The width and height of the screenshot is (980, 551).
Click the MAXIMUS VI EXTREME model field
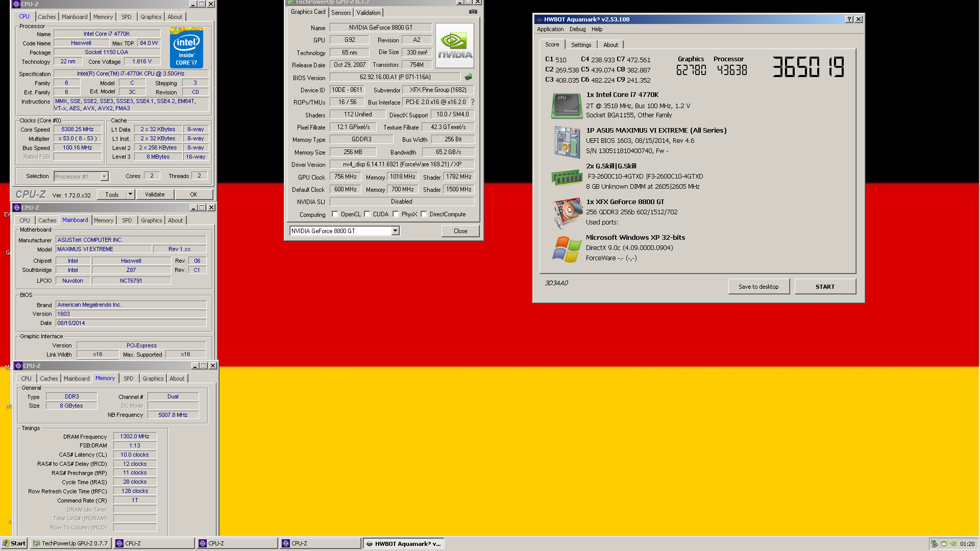[104, 249]
